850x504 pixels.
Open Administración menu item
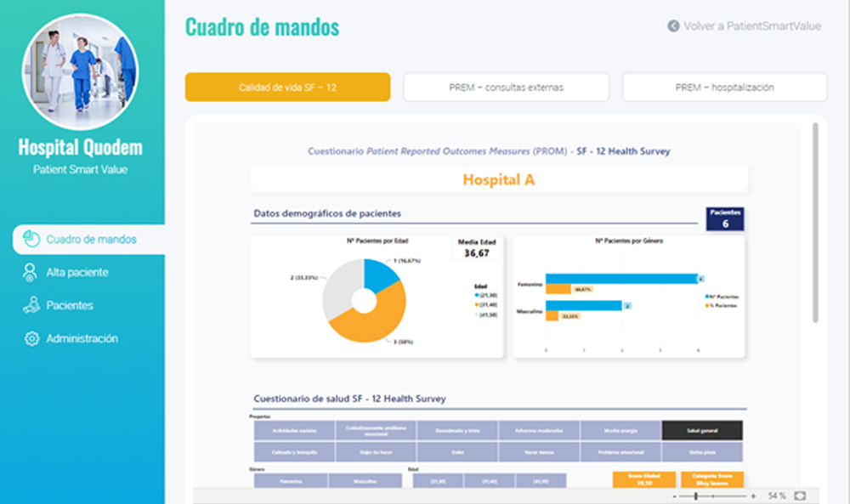[x=82, y=339]
